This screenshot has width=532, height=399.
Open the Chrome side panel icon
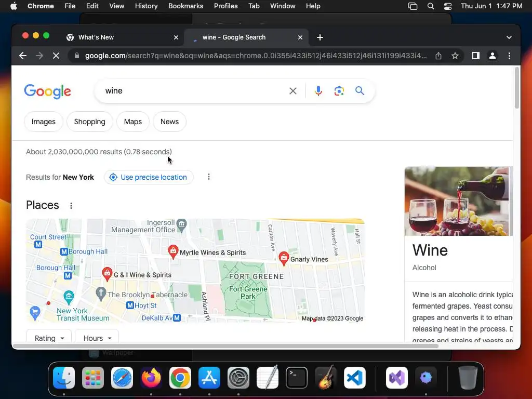[x=476, y=56]
